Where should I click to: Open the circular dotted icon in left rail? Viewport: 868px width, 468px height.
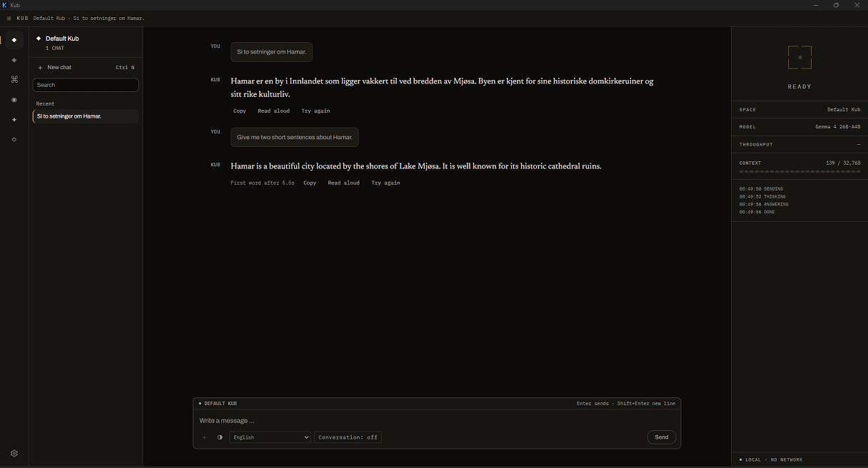tap(14, 100)
